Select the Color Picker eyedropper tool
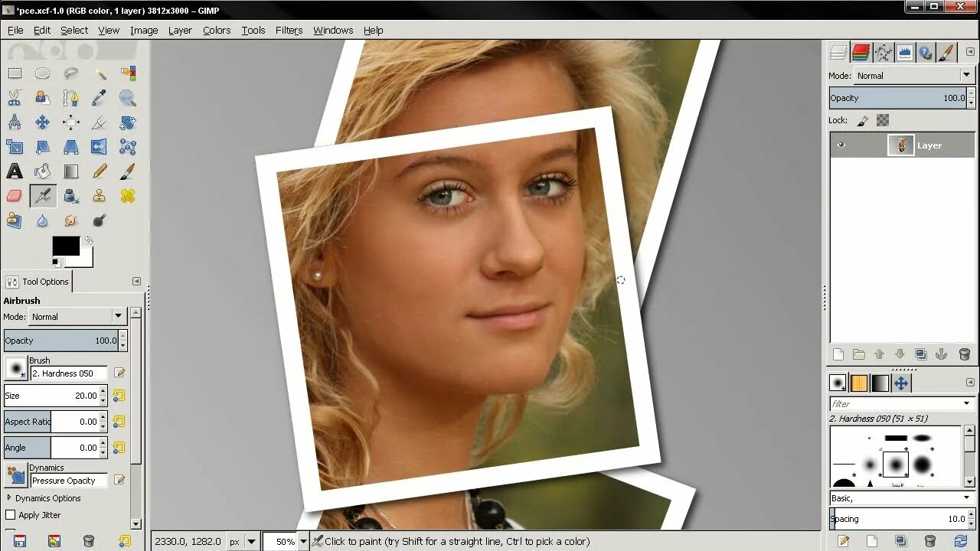This screenshot has width=980, height=551. [x=100, y=98]
